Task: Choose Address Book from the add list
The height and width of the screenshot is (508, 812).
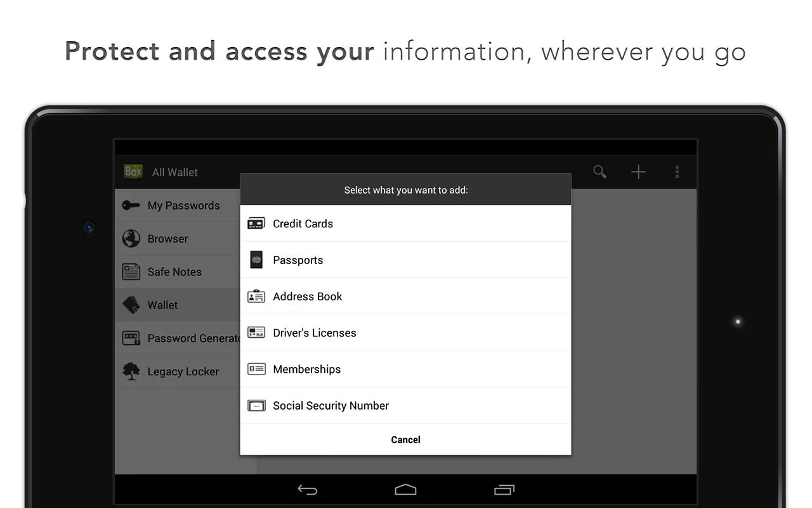Action: coord(405,297)
